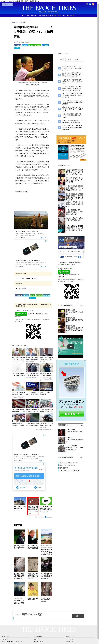Open the RSSフィード footer link
Screen dimensions: 99x644
[70, 642]
